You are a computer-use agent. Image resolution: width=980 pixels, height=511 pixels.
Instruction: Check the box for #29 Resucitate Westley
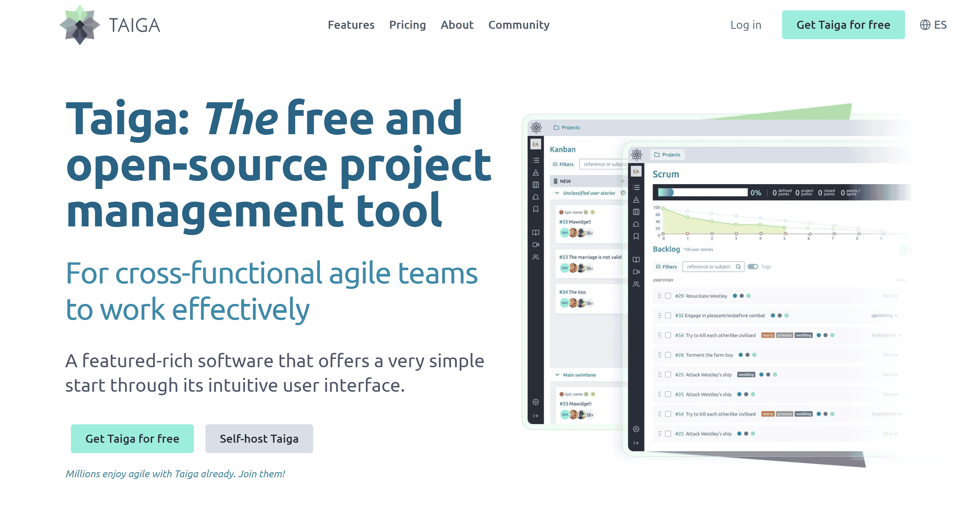668,296
